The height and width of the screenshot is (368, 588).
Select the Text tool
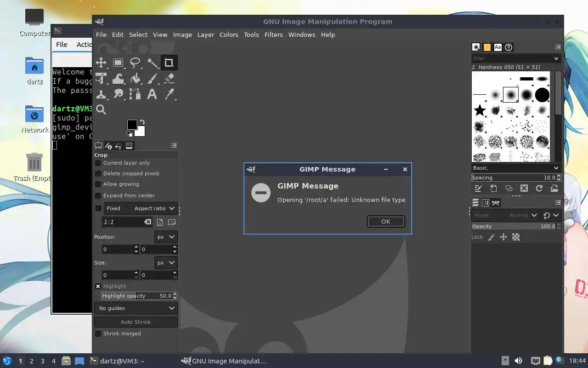[152, 94]
